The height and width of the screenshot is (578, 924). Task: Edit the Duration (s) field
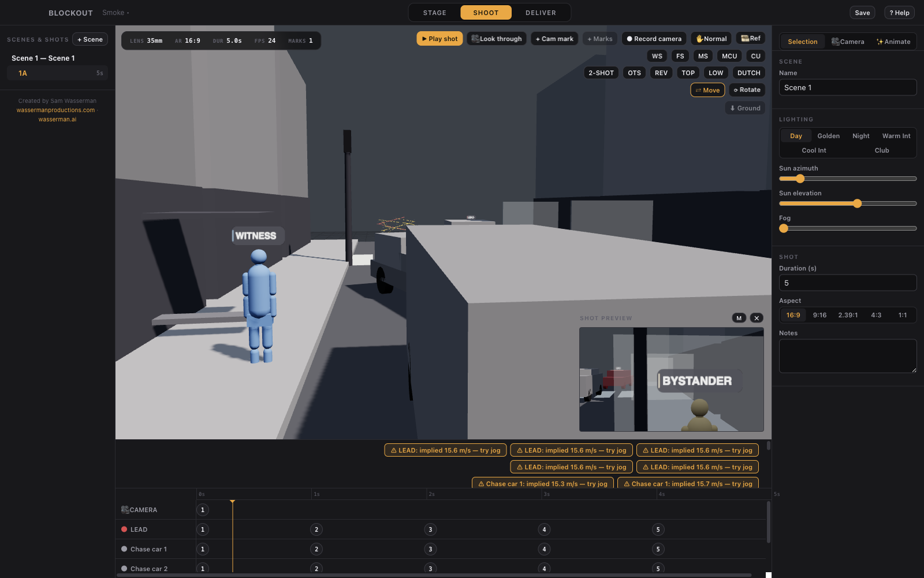point(848,283)
